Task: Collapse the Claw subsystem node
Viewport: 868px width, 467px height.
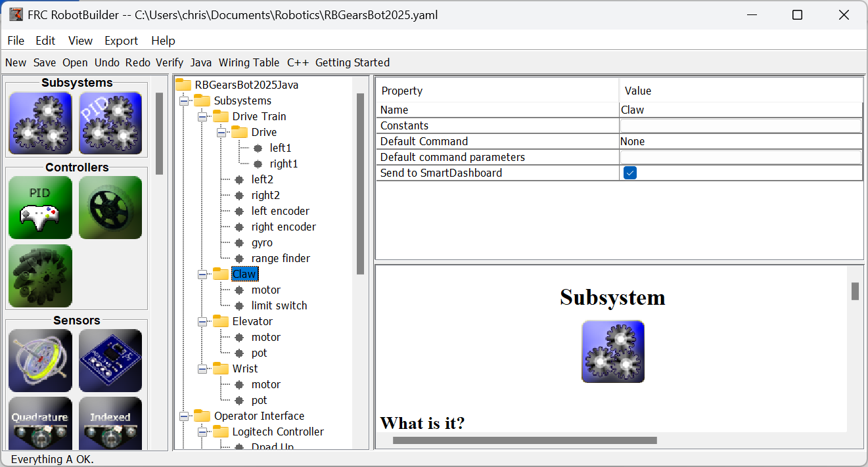Action: [x=202, y=274]
